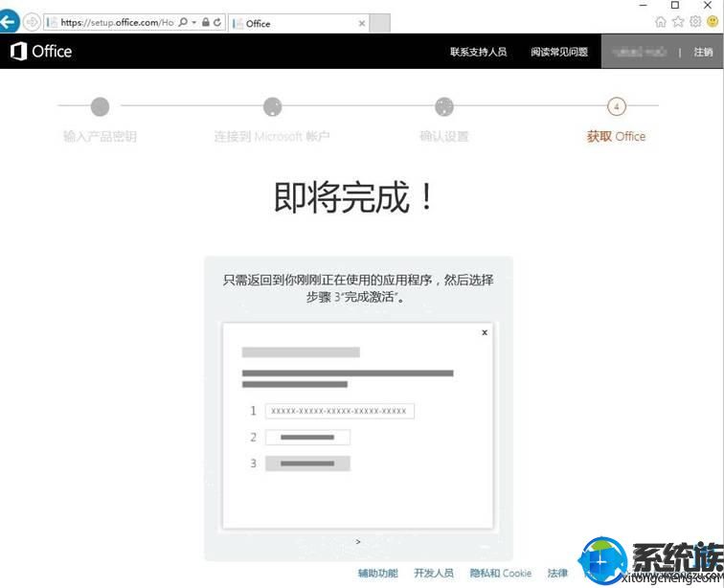Click the browser back arrow button
This screenshot has height=588, width=724.
coord(9,22)
